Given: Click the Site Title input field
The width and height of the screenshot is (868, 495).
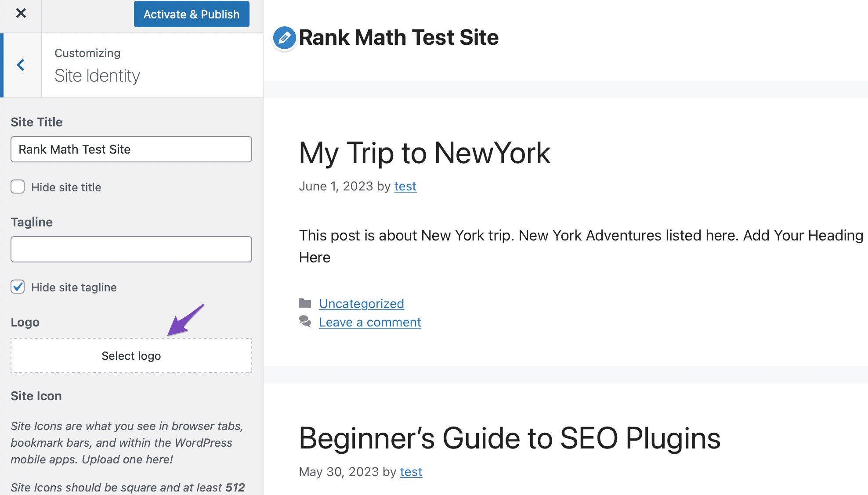Looking at the screenshot, I should 130,149.
